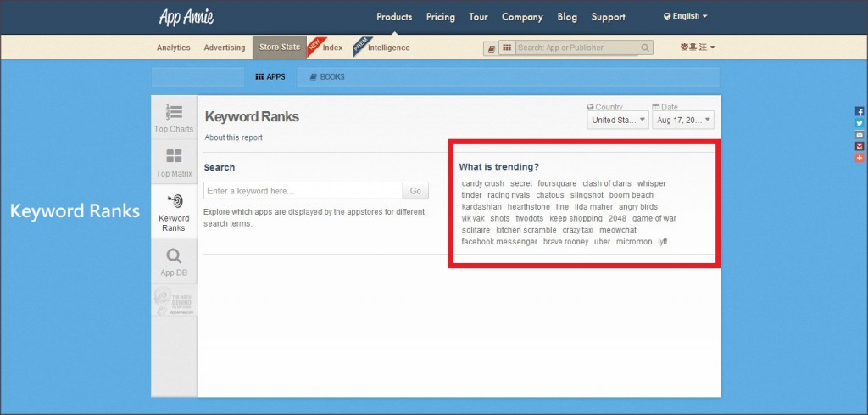The width and height of the screenshot is (868, 415).
Task: Click the 'candy crush' trending keyword
Action: point(482,183)
